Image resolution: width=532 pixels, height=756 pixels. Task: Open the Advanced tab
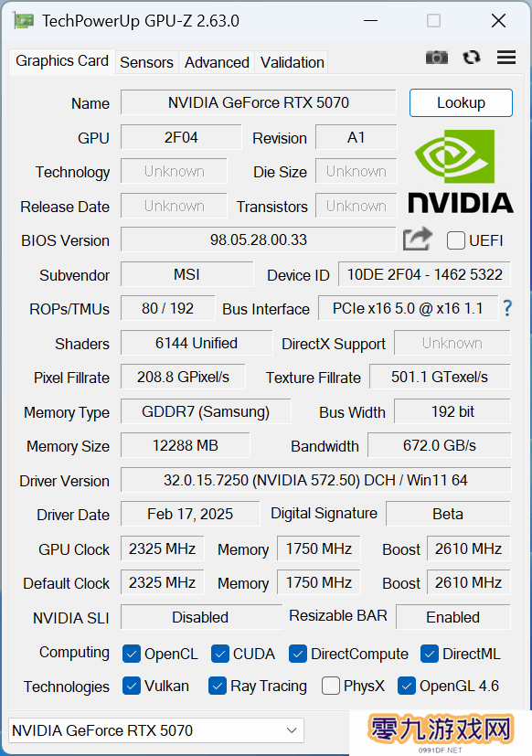217,62
